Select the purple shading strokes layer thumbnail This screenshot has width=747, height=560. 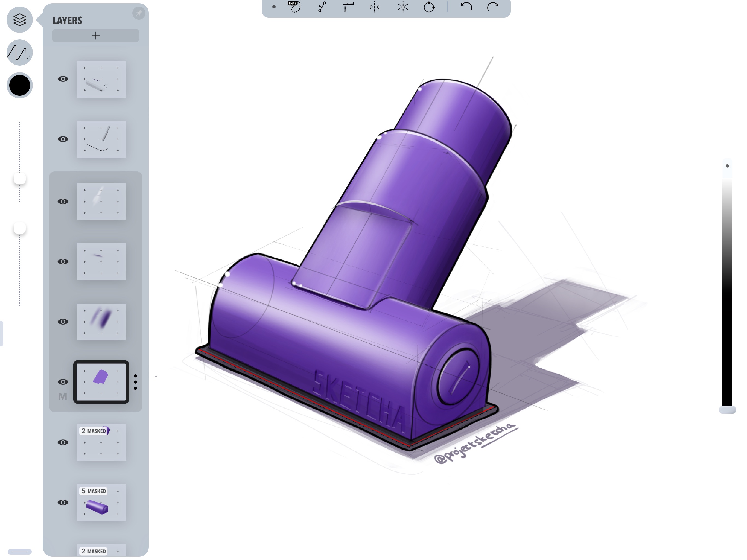coord(101,322)
